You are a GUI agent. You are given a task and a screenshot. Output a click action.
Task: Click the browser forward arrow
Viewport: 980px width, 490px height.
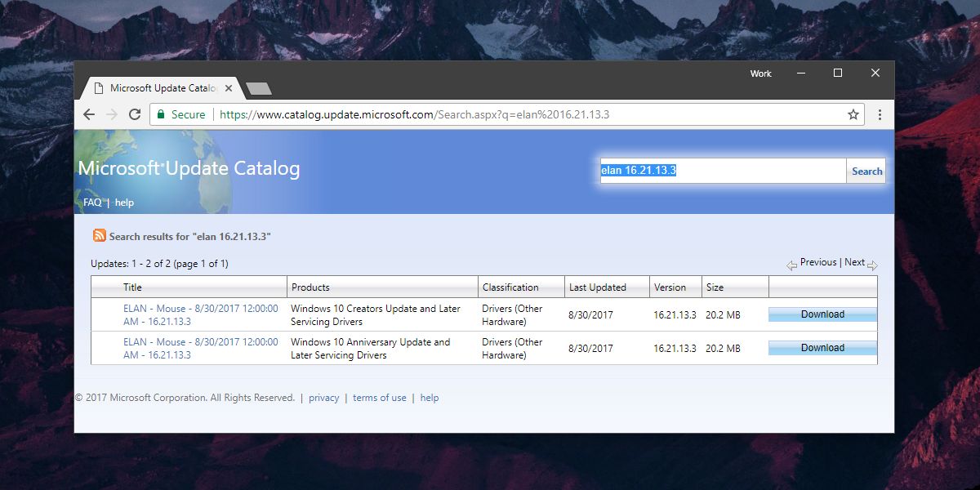[x=112, y=114]
